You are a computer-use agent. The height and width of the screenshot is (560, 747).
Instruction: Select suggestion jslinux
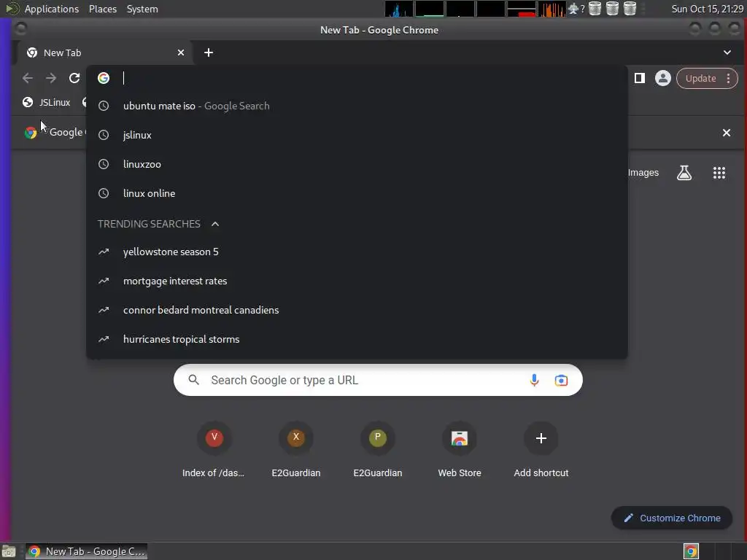tap(357, 135)
